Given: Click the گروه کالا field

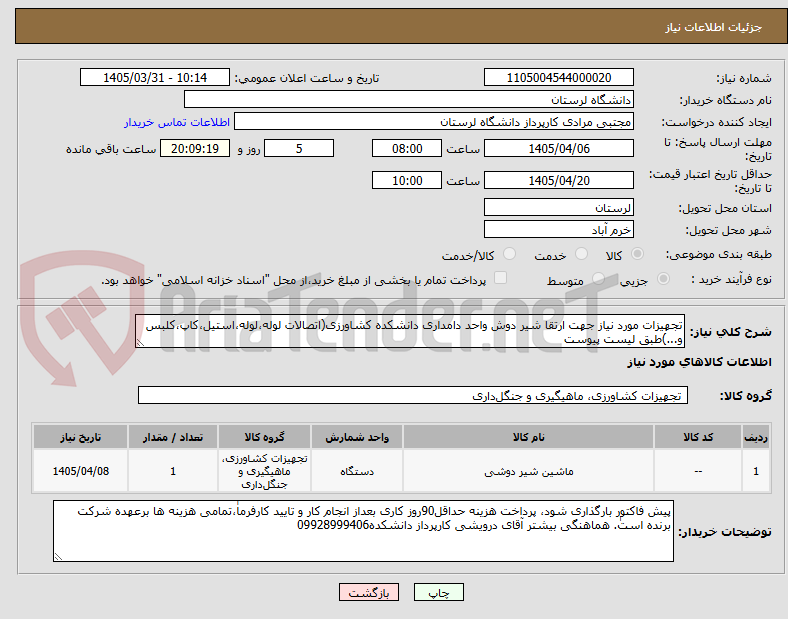Looking at the screenshot, I should coord(413,395).
